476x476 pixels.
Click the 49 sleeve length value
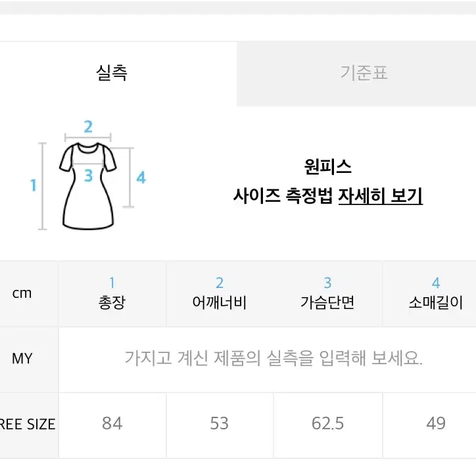coord(436,423)
